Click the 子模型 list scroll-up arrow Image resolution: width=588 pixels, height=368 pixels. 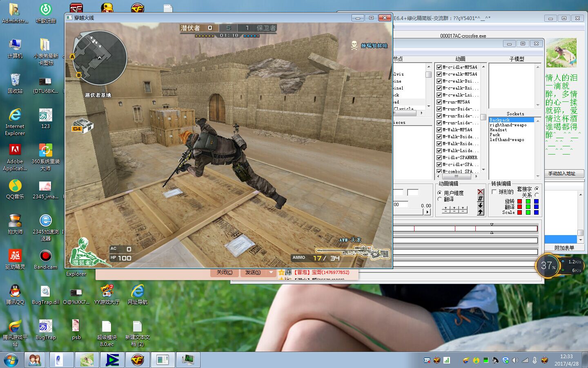pos(538,66)
